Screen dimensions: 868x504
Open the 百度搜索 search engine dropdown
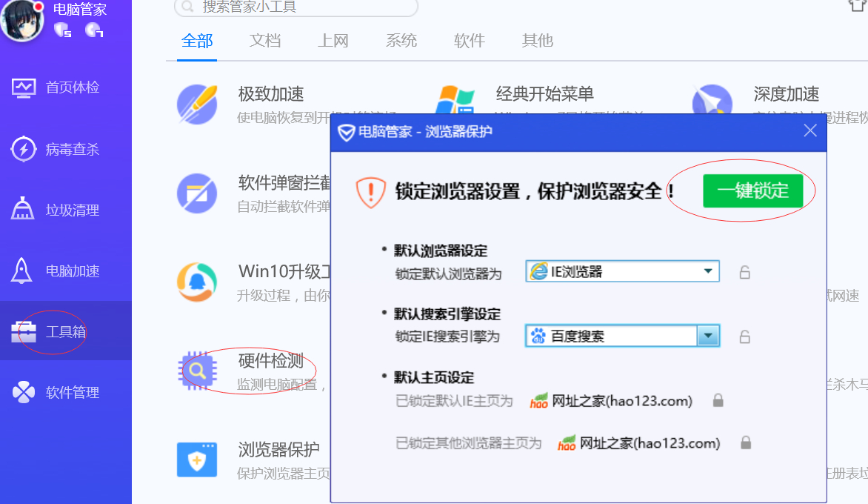622,336
